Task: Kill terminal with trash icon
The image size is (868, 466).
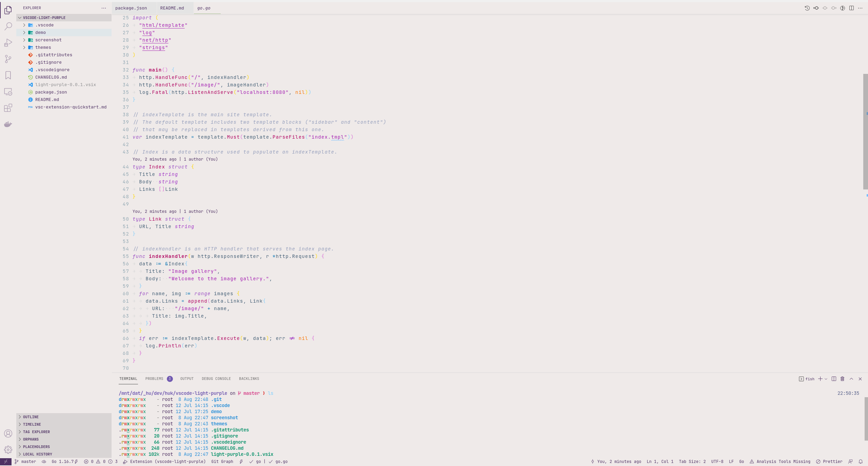Action: click(x=842, y=379)
